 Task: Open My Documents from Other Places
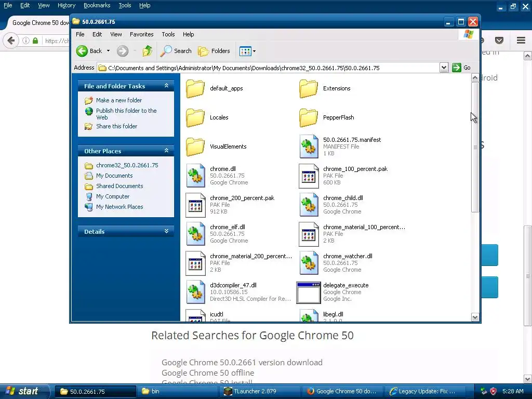pos(114,176)
